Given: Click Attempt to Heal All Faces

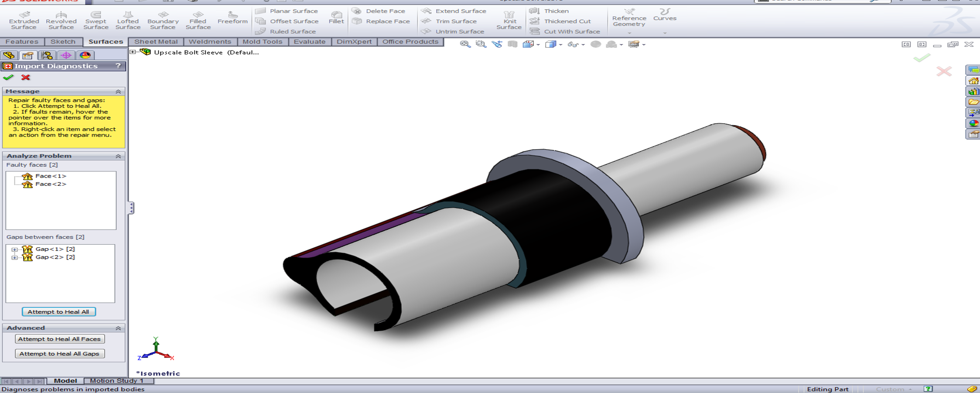Looking at the screenshot, I should (59, 339).
